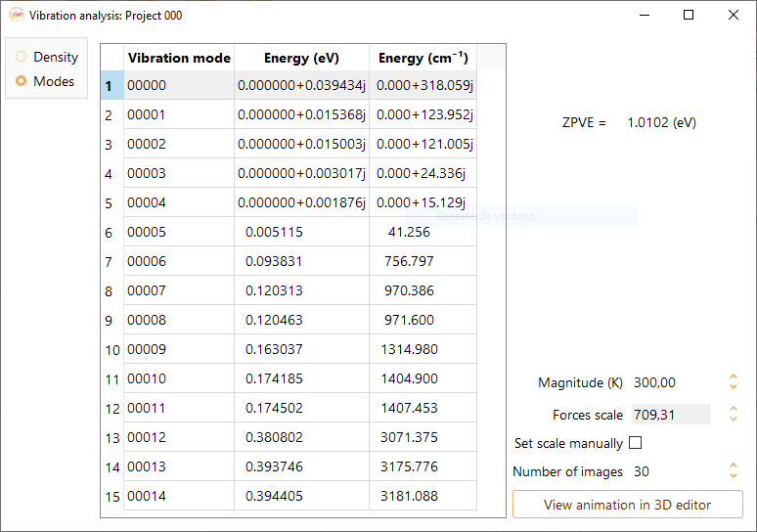Increase Magnitude (K) with up arrow
Viewport: 757px width, 532px height.
(x=734, y=377)
